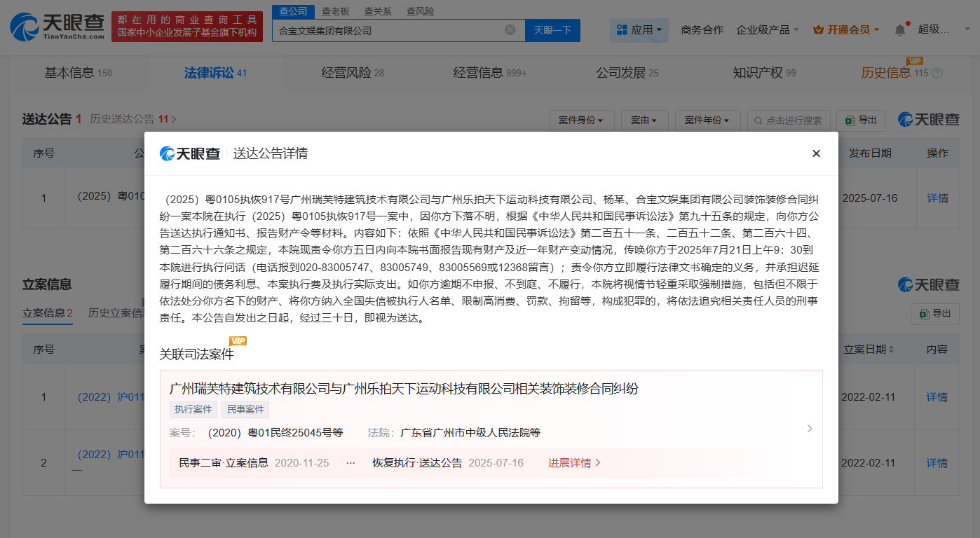This screenshot has width=980, height=538.
Task: Click the notification bell icon
Action: coord(900,30)
